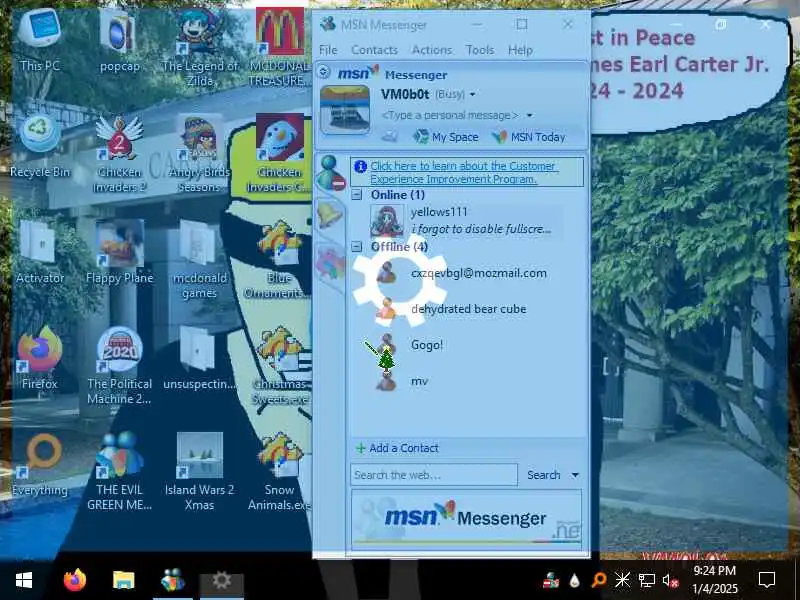Select the Angry Birds Seasons desktop shortcut
The height and width of the screenshot is (600, 800).
click(199, 154)
